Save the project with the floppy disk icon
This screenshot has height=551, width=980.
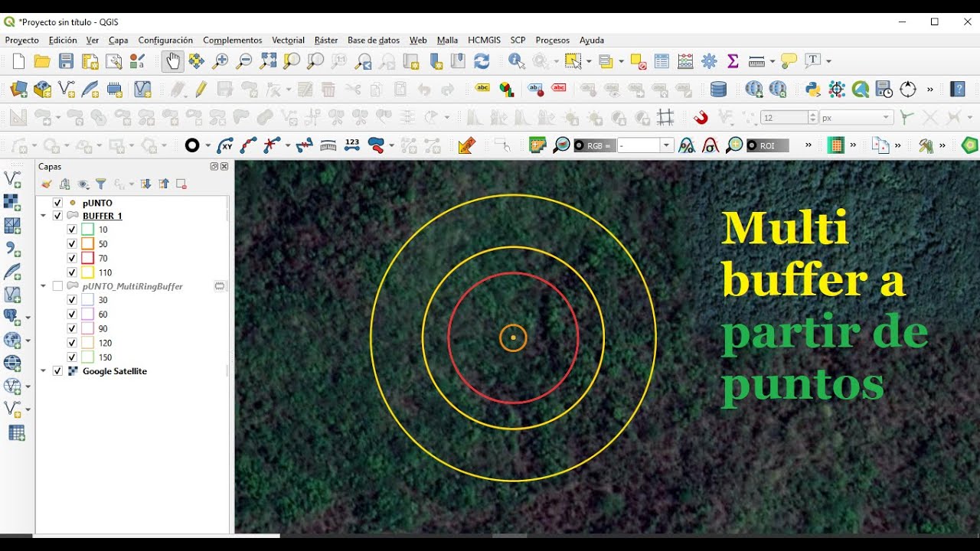point(67,61)
